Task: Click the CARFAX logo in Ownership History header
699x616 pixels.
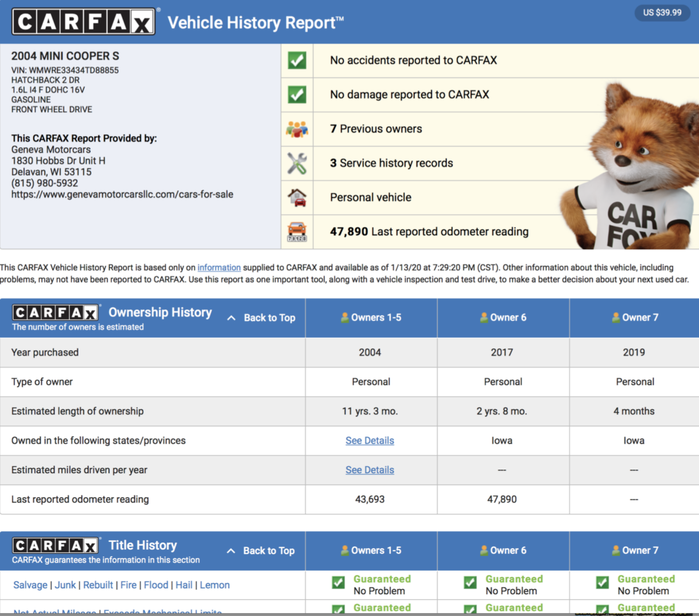Action: (56, 312)
